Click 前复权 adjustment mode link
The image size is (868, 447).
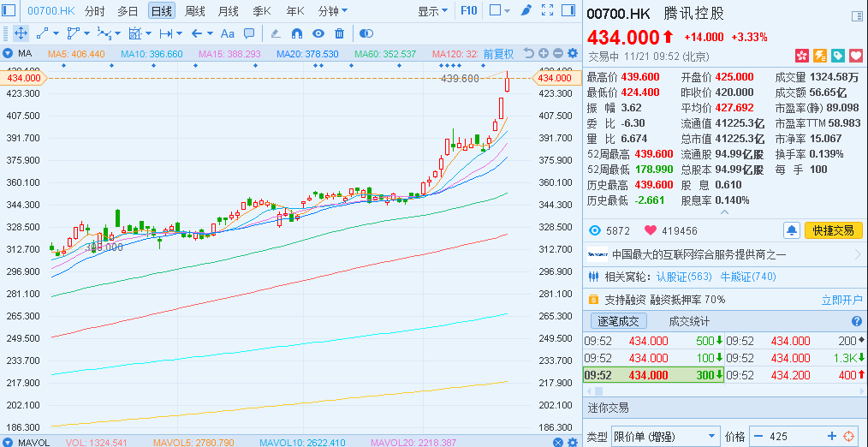click(x=498, y=54)
